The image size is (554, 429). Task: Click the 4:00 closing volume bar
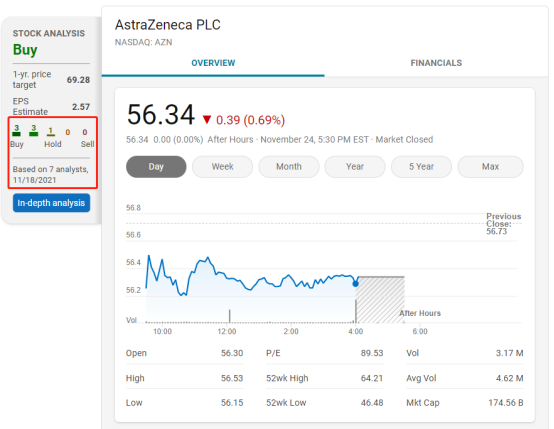[x=356, y=311]
